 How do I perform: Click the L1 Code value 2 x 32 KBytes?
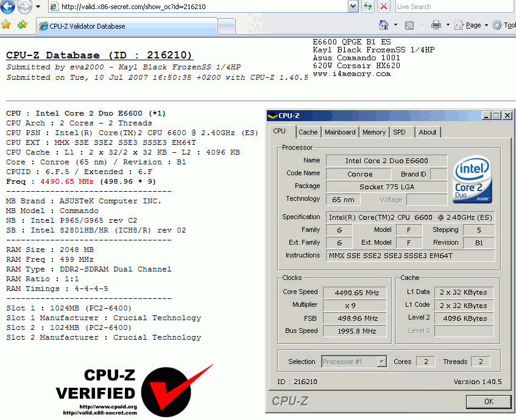[464, 306]
